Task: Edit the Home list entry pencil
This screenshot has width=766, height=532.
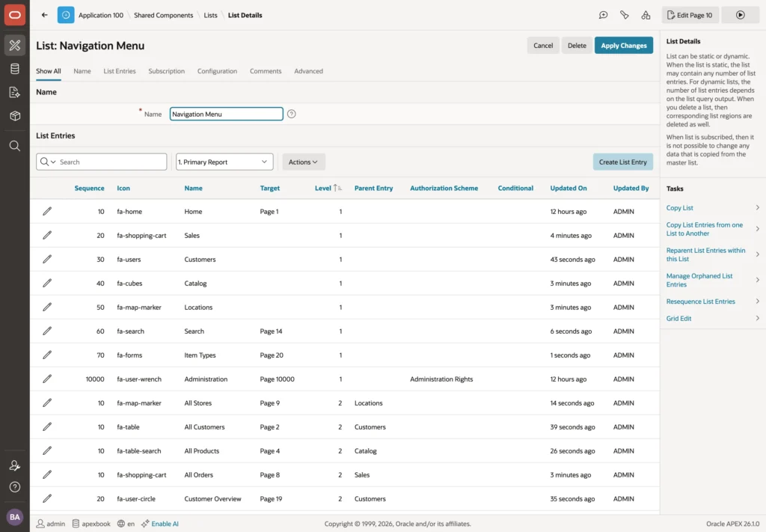Action: pos(47,212)
